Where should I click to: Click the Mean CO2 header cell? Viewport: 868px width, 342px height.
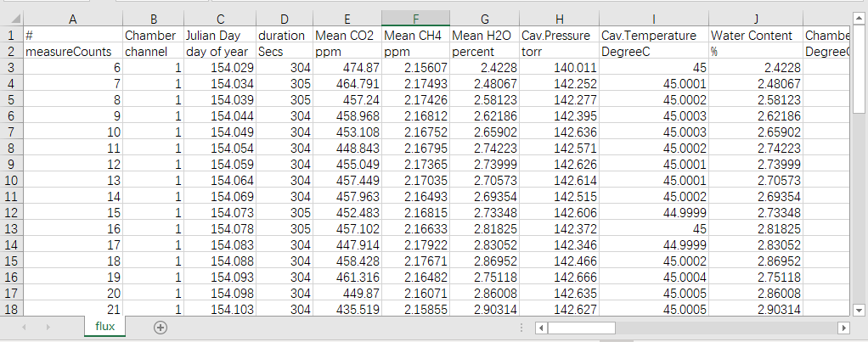pos(347,36)
